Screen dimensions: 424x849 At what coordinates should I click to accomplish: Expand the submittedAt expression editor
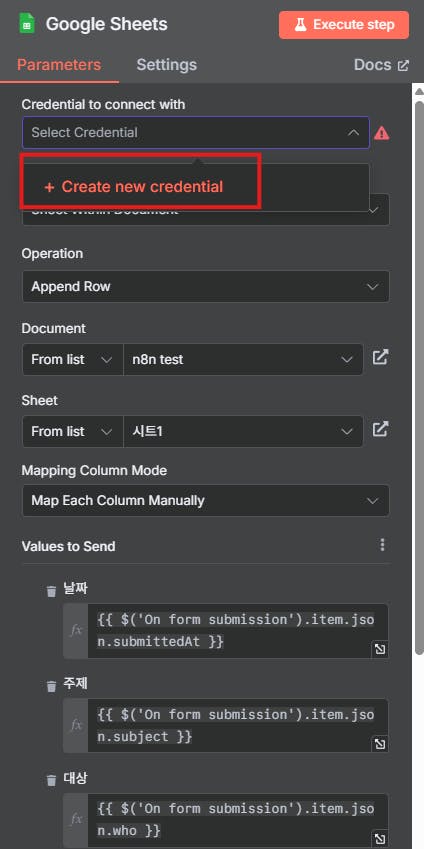point(380,649)
